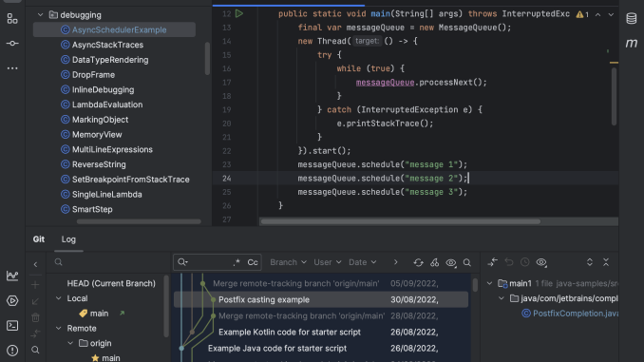The image size is (644, 362).
Task: Select HEAD (Current Branch) entry
Action: point(111,283)
